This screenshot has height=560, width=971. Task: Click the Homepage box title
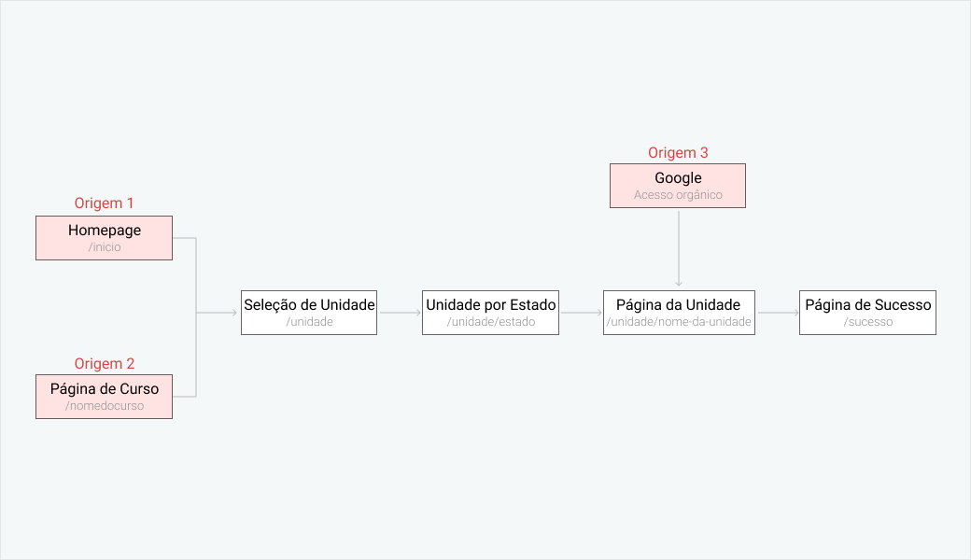105,231
